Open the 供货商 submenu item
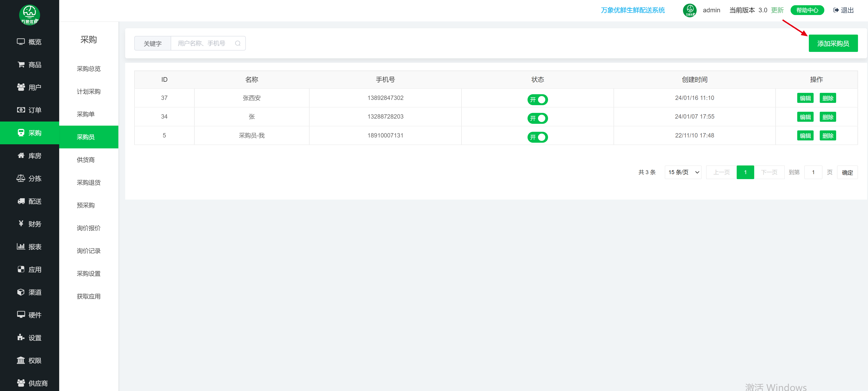Image resolution: width=868 pixels, height=391 pixels. coord(86,160)
